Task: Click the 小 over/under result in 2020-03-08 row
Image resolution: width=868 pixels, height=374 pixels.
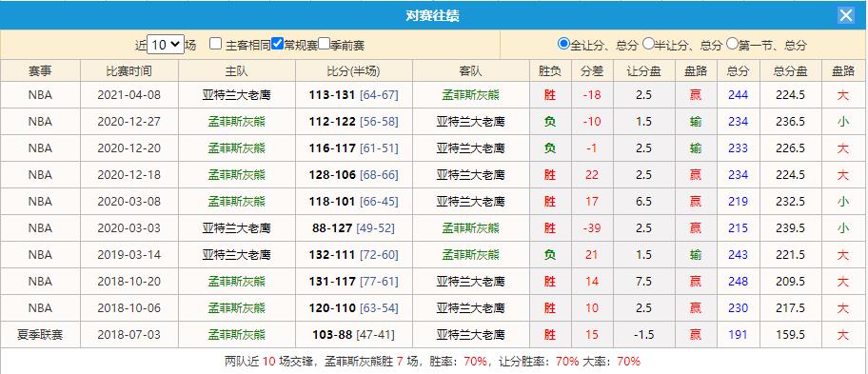Action: 842,202
